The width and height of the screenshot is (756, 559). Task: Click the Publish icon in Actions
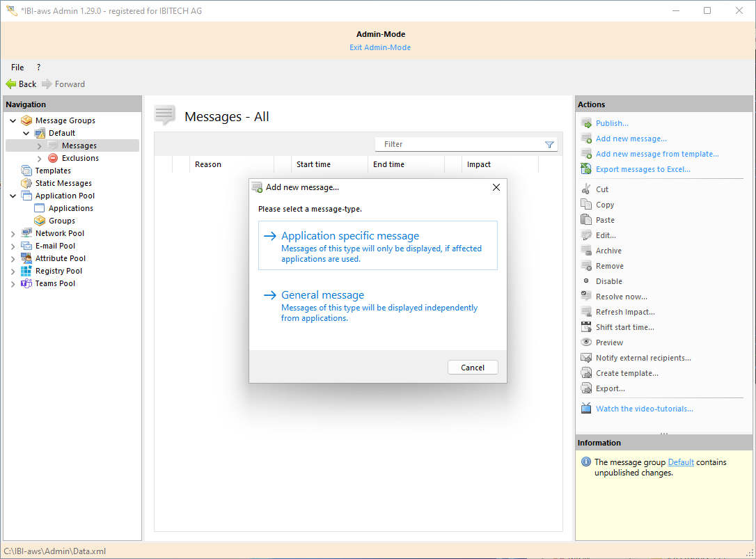[586, 123]
